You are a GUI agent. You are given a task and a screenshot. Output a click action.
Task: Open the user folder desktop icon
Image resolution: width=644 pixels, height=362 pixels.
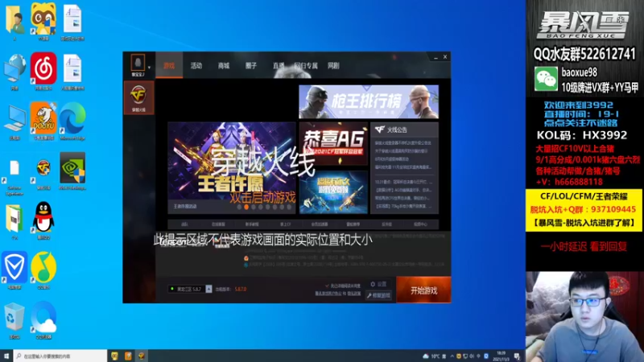click(x=14, y=21)
